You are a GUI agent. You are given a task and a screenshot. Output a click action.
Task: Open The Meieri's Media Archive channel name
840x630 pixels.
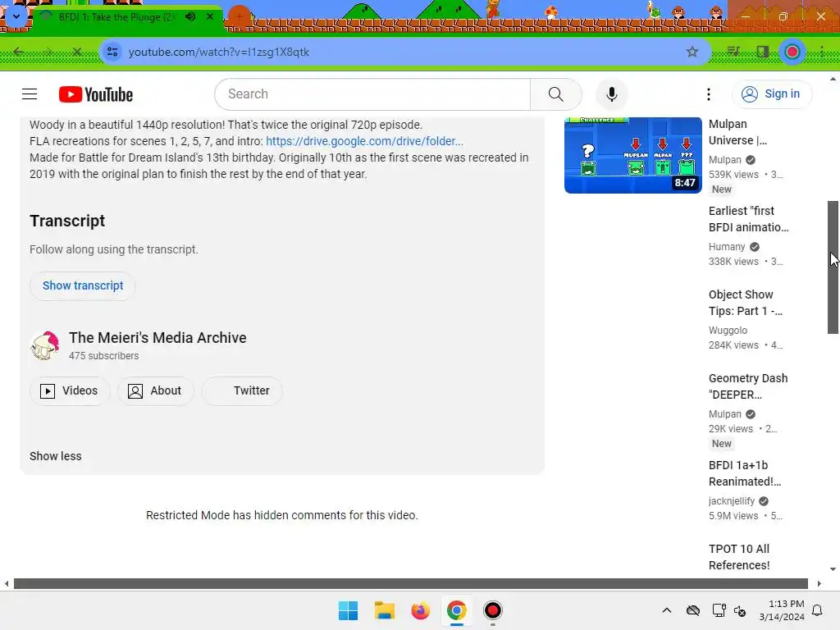(x=157, y=337)
